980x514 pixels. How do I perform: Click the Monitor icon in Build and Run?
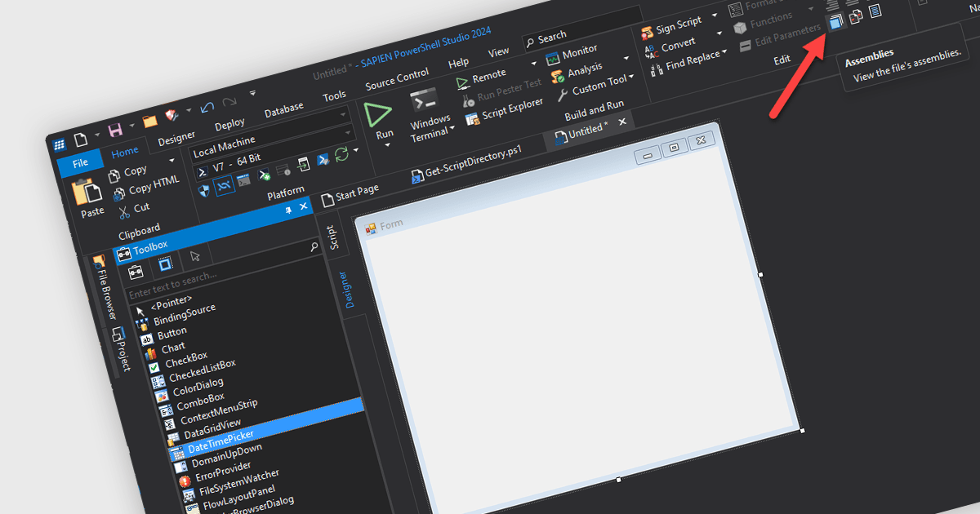tap(555, 59)
